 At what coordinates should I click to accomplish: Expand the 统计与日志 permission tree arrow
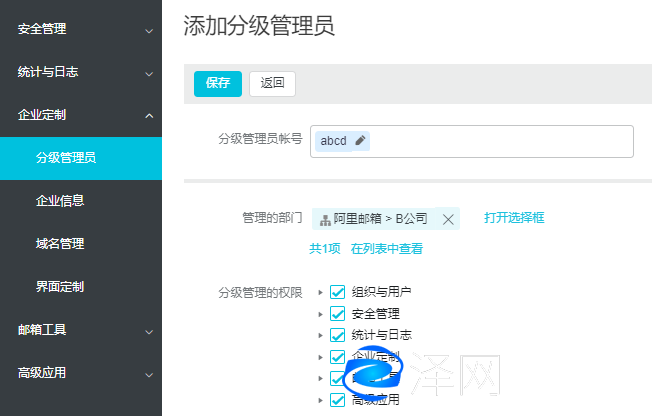pos(320,335)
